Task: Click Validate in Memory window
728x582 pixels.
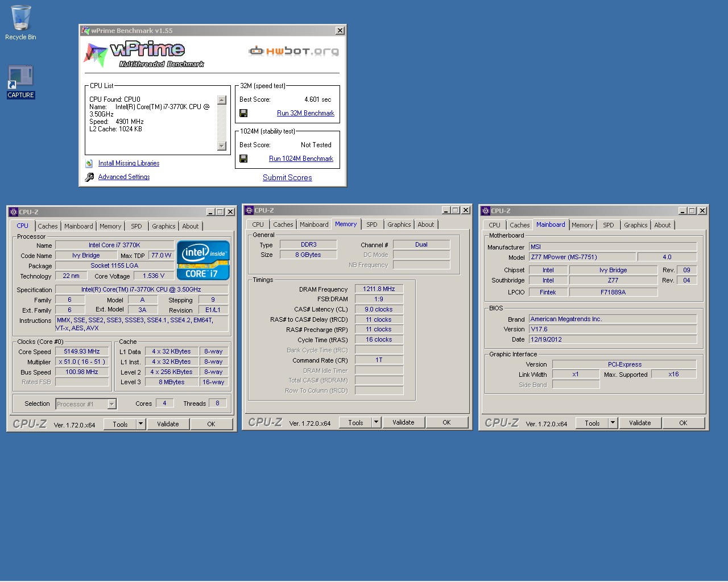Action: tap(403, 422)
